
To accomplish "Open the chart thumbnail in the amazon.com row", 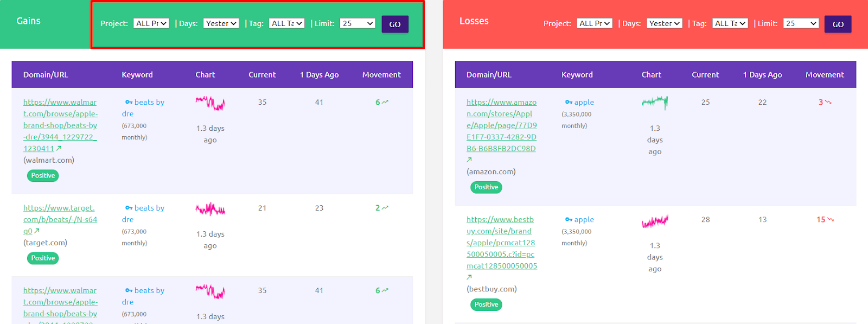I will click(655, 103).
